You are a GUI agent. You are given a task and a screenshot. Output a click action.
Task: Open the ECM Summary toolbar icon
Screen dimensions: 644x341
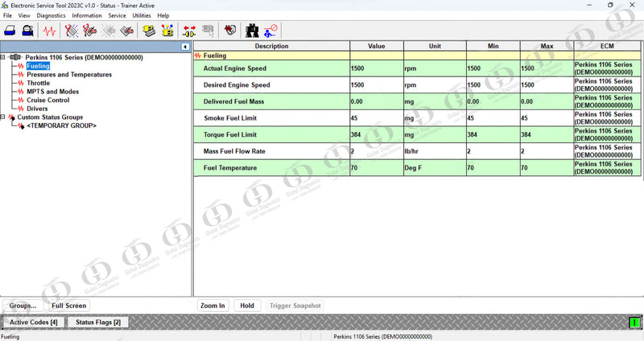coord(149,31)
